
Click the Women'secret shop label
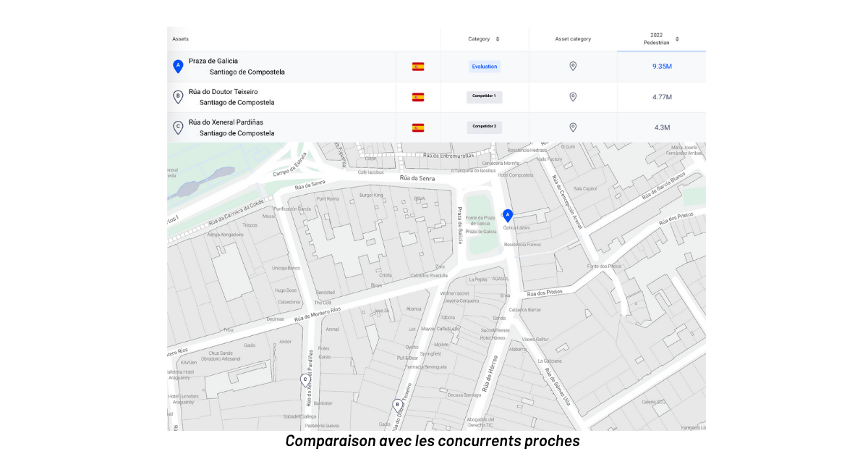454,293
